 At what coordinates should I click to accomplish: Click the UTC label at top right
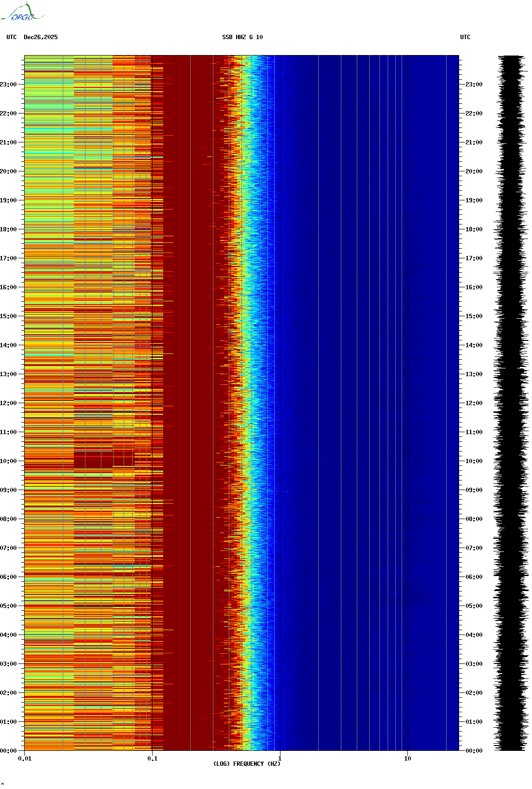465,37
